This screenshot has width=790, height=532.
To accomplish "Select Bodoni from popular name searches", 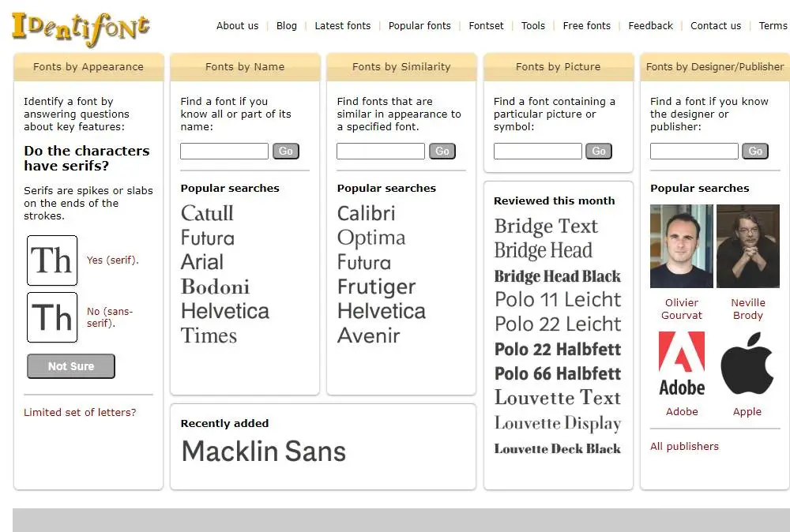I will (215, 287).
